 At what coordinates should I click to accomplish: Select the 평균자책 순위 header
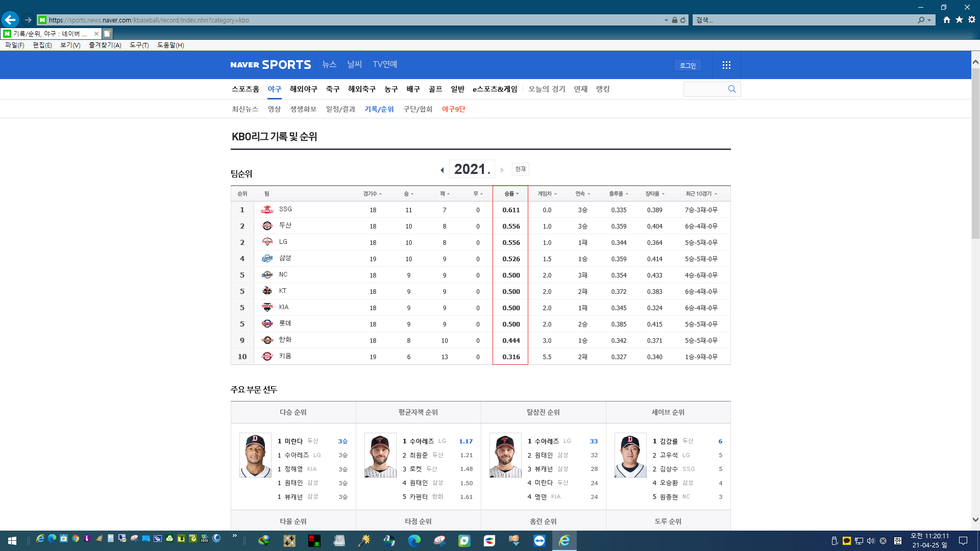(418, 412)
